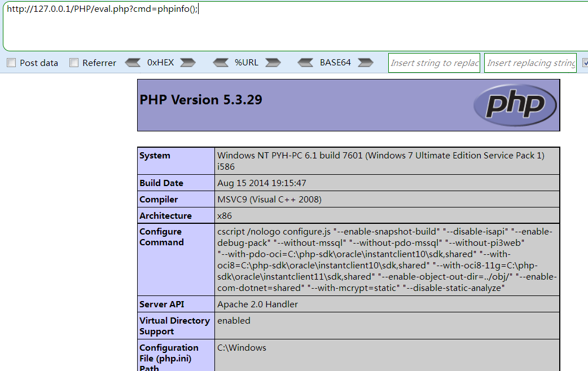The height and width of the screenshot is (371, 588).
Task: Focus the URL text box with eval.php
Action: tap(296, 26)
